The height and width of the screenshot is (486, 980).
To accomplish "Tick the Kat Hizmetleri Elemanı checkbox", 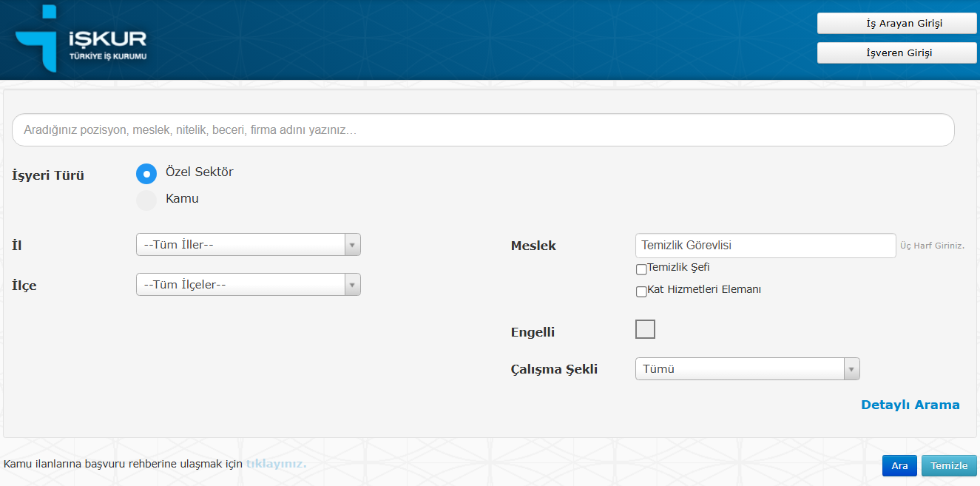I will (x=641, y=292).
